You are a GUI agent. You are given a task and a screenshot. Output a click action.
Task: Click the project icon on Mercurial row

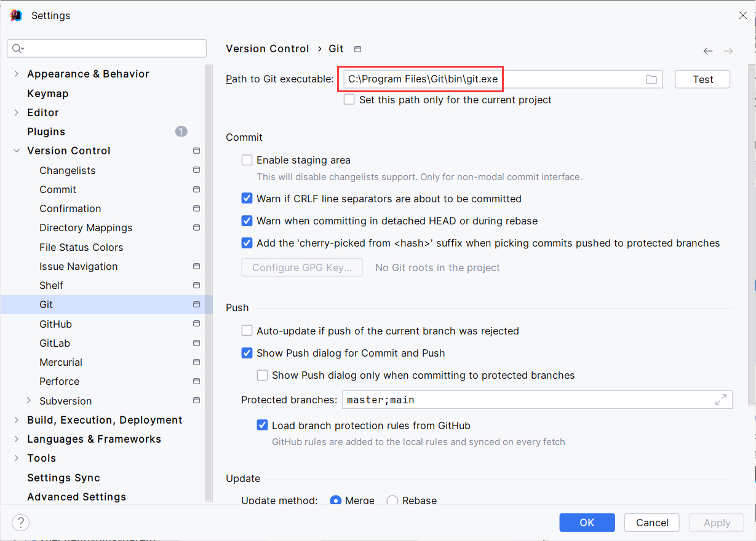tap(196, 362)
